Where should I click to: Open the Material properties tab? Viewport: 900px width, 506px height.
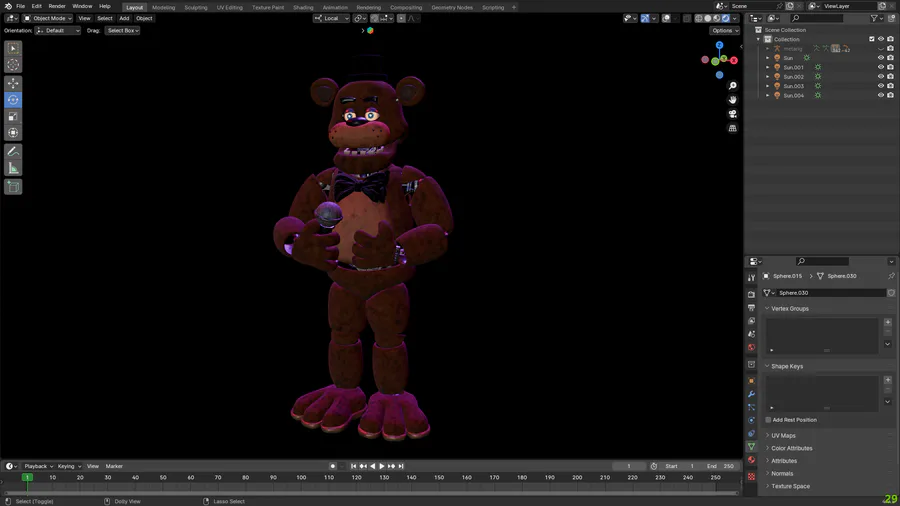pyautogui.click(x=751, y=460)
